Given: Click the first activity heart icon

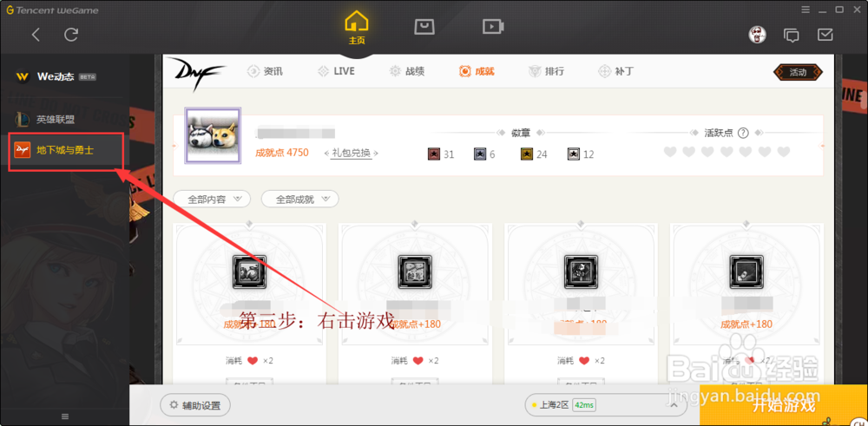Looking at the screenshot, I should (670, 152).
